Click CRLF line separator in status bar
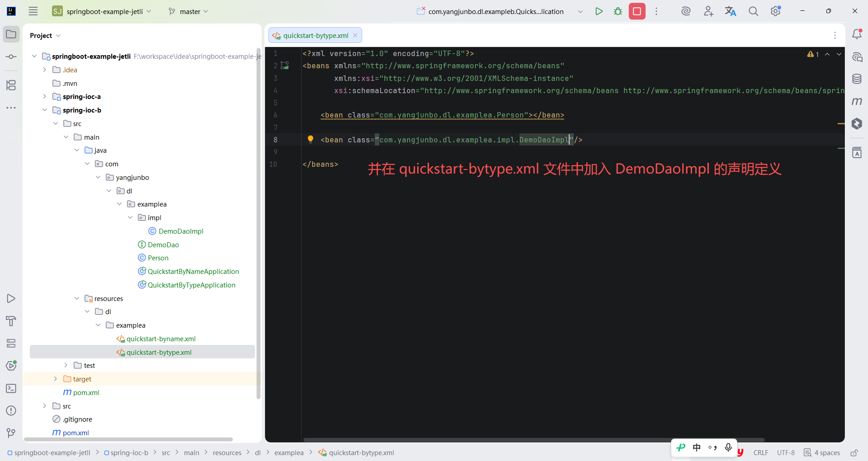The image size is (868, 461). [x=761, y=452]
